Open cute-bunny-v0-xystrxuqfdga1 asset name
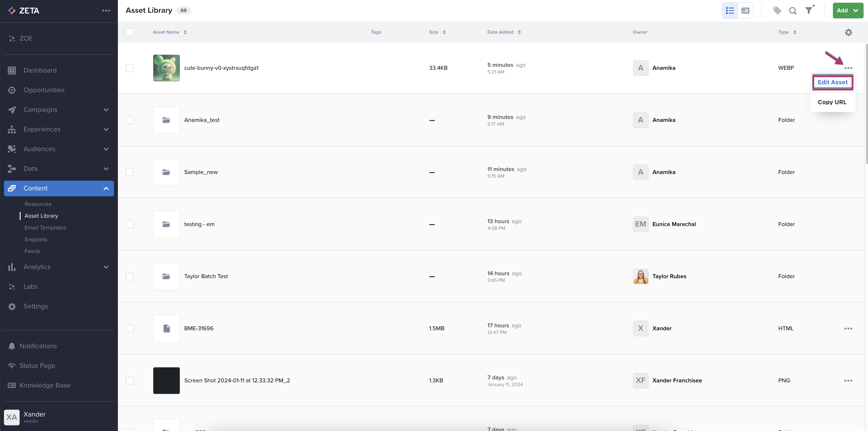Viewport: 868px width, 431px height. click(221, 68)
